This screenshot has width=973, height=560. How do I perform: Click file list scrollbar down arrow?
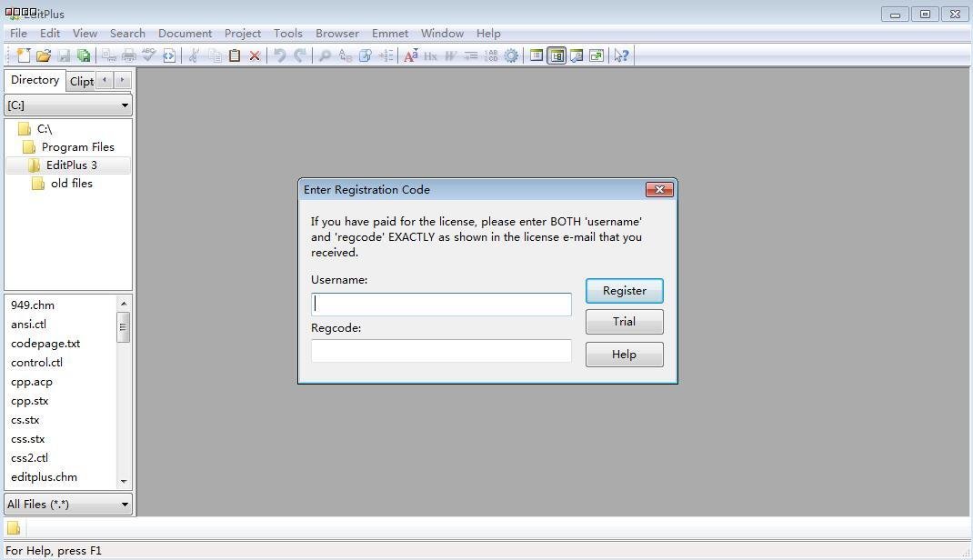click(124, 481)
